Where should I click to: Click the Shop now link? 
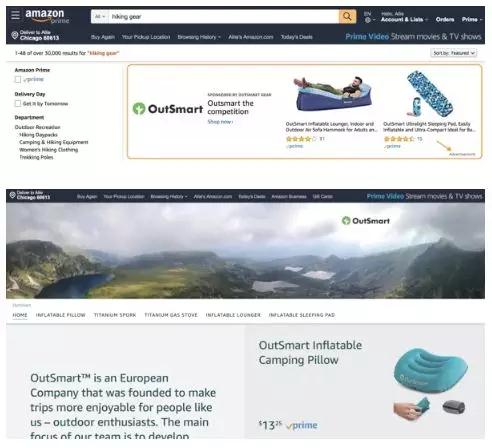[x=220, y=122]
